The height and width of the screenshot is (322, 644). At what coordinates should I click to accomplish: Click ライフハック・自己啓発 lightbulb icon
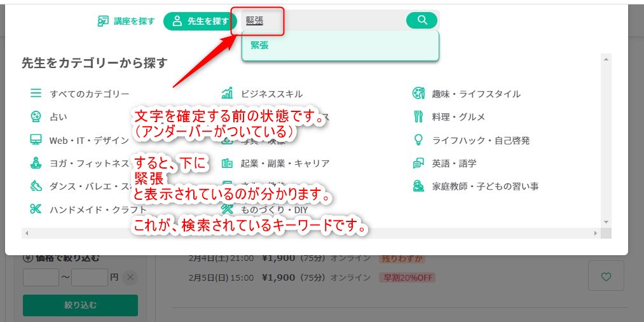(418, 140)
